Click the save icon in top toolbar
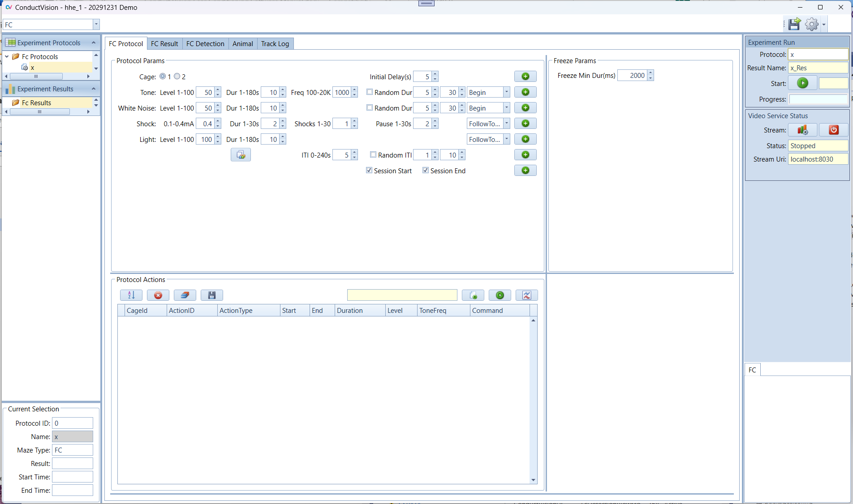Image resolution: width=853 pixels, height=504 pixels. (x=794, y=24)
